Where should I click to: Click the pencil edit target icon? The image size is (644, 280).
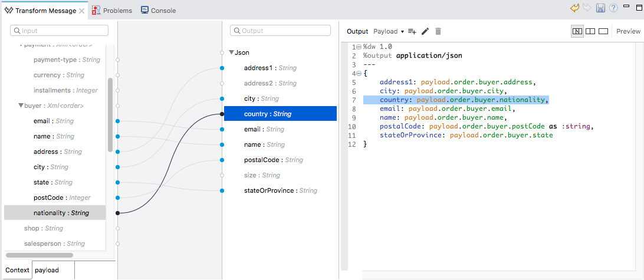coord(425,31)
